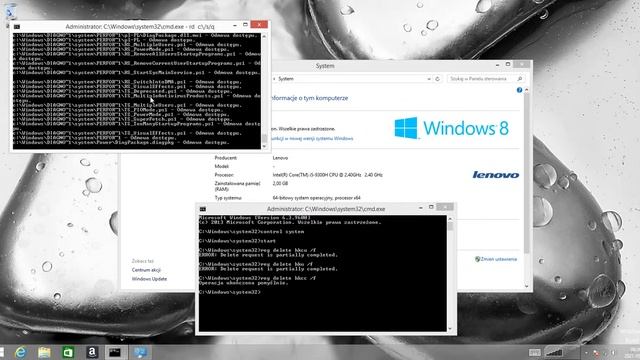640x360 pixels.
Task: Click the Zobacz też heading
Action: pos(143,261)
